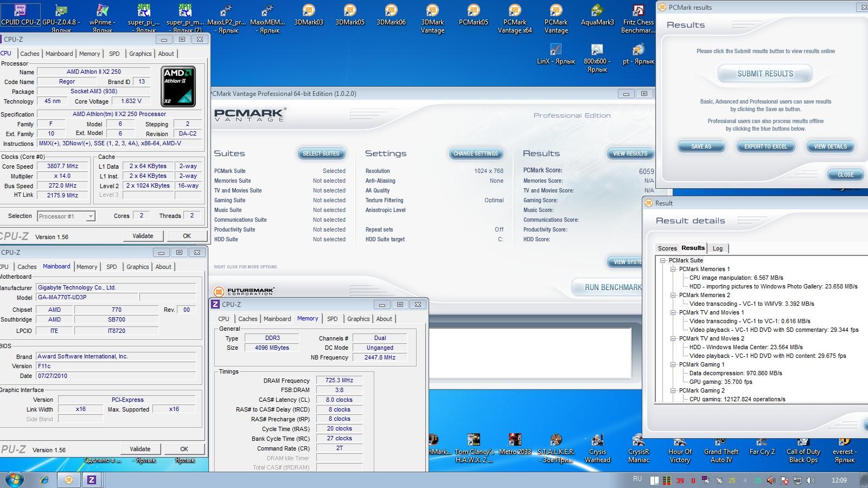Open MaxxMEM desktop shortcut

(267, 18)
